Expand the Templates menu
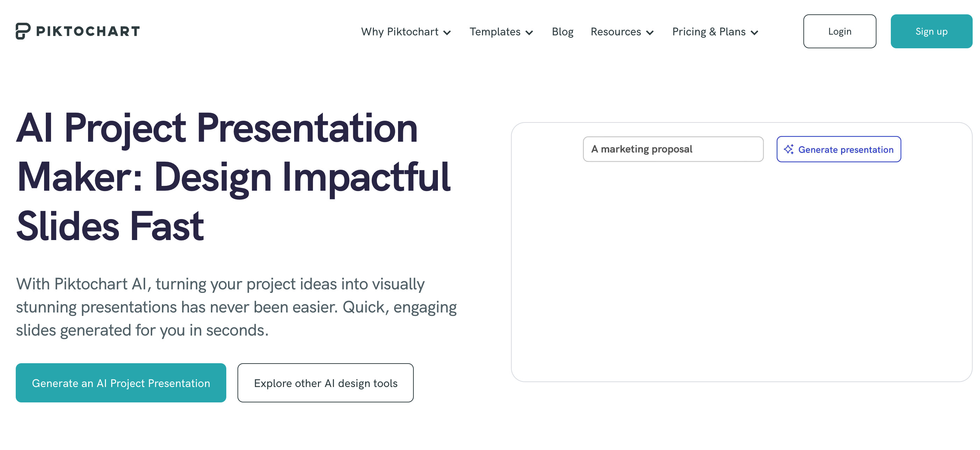This screenshot has height=450, width=980. point(495,32)
